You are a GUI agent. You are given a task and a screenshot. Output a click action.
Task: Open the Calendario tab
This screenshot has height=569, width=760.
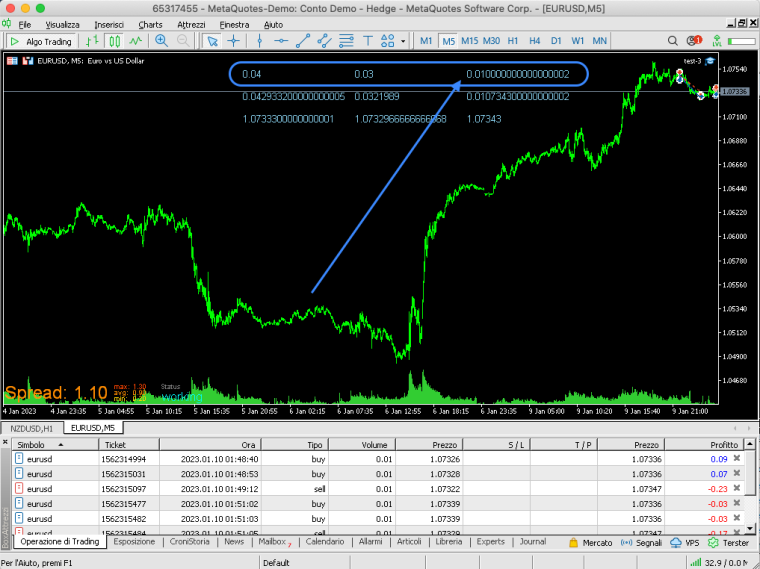(325, 542)
